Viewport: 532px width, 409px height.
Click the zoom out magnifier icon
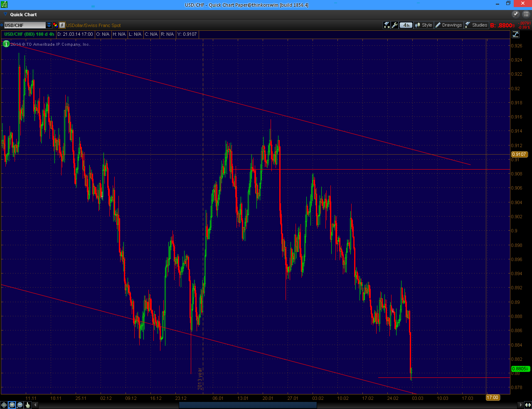coord(20,404)
